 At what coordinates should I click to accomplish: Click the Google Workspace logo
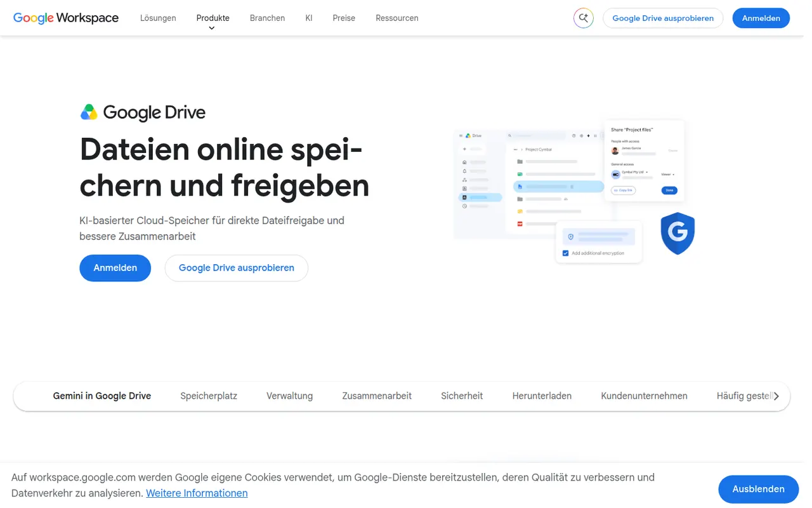pyautogui.click(x=66, y=18)
